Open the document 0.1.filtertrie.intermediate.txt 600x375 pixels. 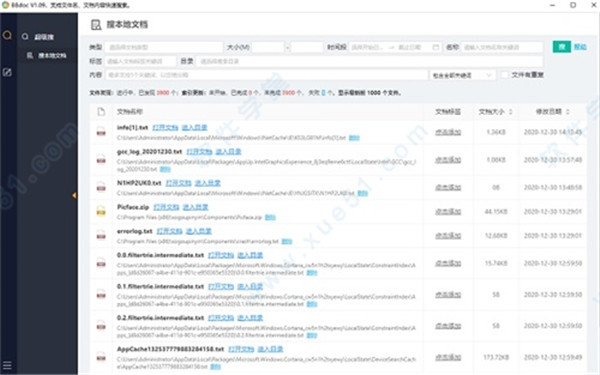click(221, 286)
